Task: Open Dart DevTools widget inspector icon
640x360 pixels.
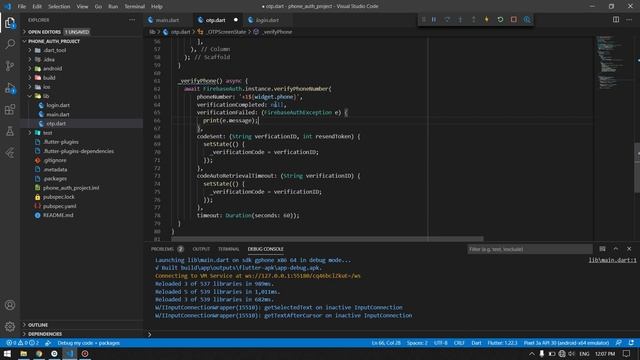Action: 527,20
